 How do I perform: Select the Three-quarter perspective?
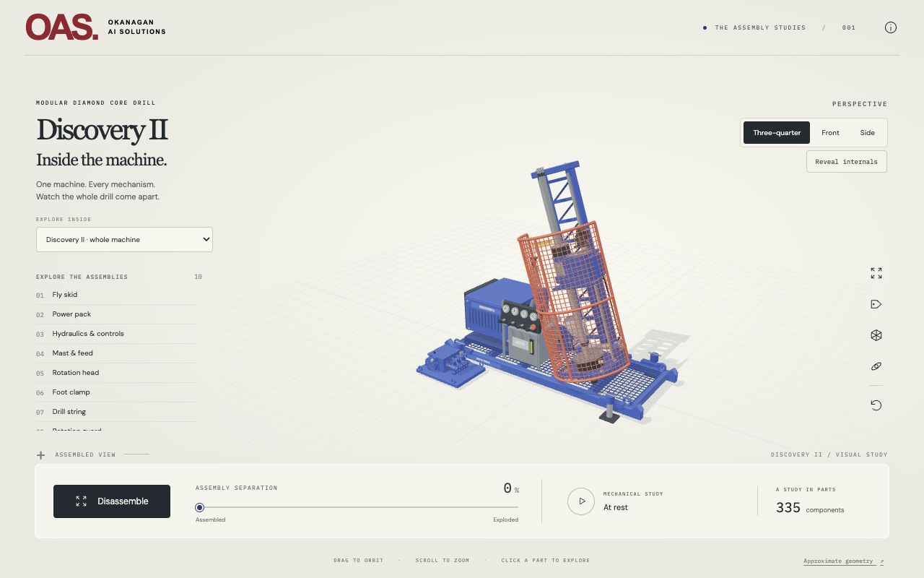pyautogui.click(x=777, y=133)
